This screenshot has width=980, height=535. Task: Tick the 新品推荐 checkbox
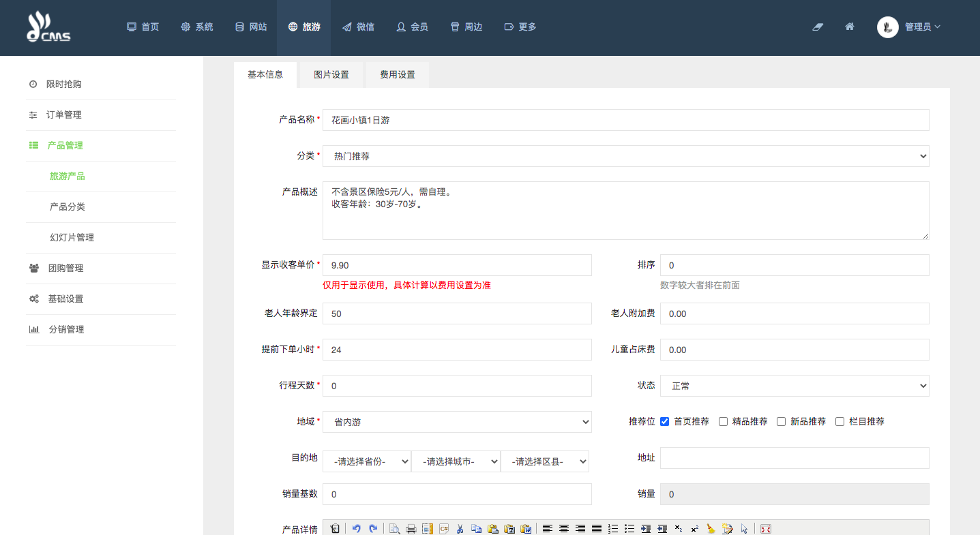click(782, 422)
